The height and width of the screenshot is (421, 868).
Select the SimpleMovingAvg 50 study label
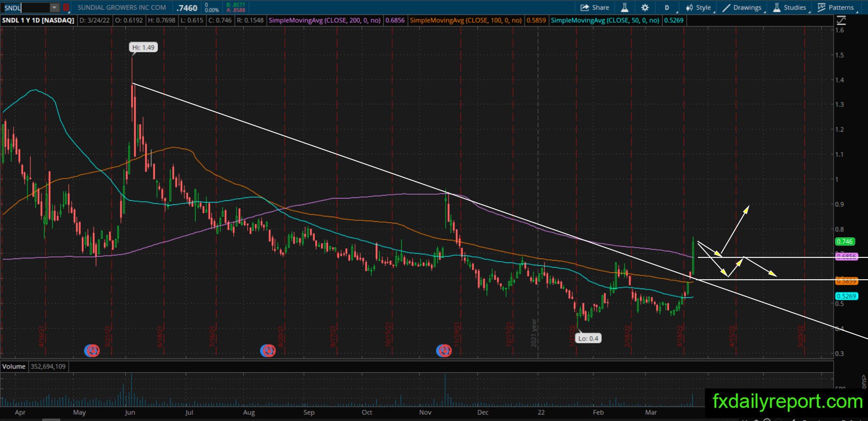[x=605, y=20]
